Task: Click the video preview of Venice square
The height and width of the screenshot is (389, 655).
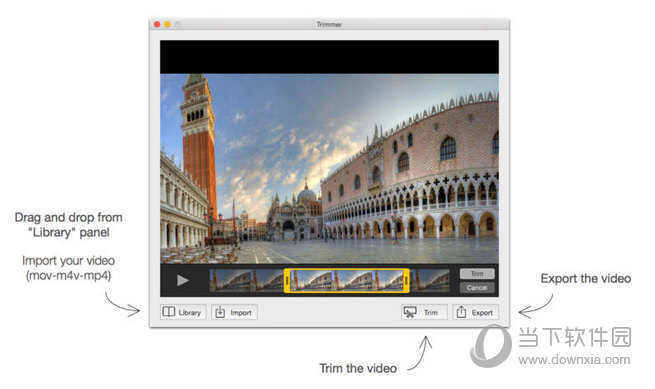Action: coord(329,169)
